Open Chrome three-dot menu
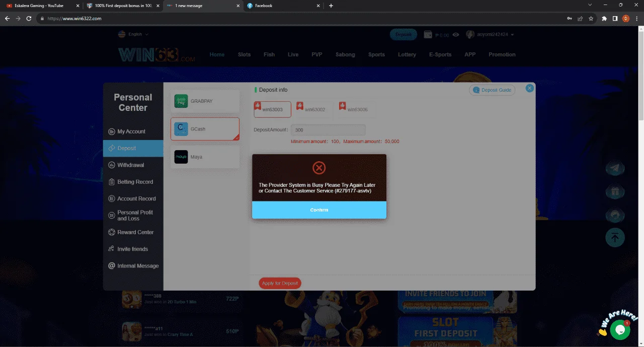This screenshot has width=644, height=347. coord(636,18)
